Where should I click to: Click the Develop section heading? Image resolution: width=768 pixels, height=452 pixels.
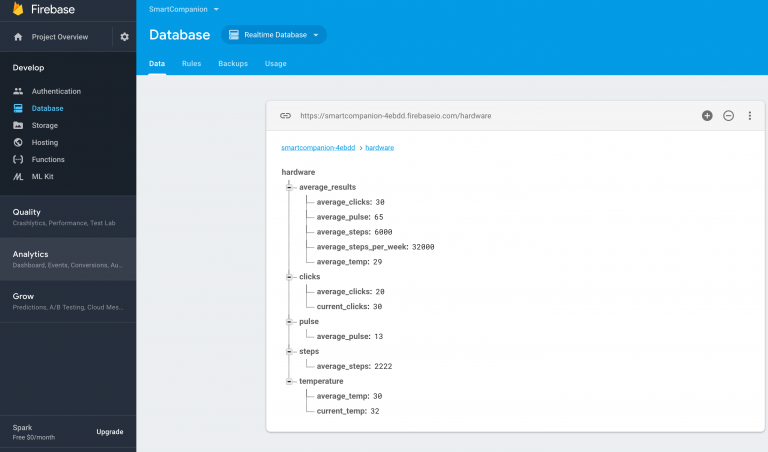click(28, 68)
